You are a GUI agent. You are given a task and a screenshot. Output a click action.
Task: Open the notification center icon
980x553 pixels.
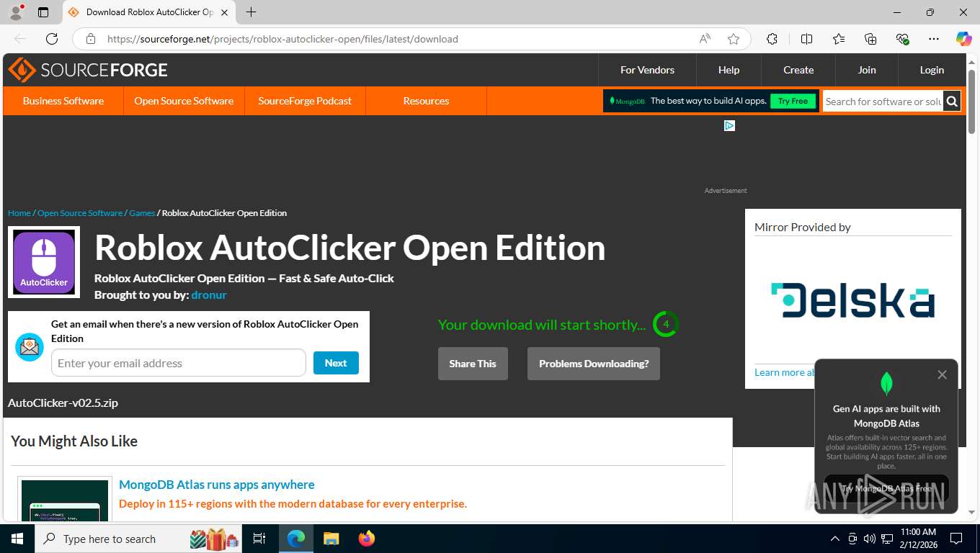click(956, 539)
